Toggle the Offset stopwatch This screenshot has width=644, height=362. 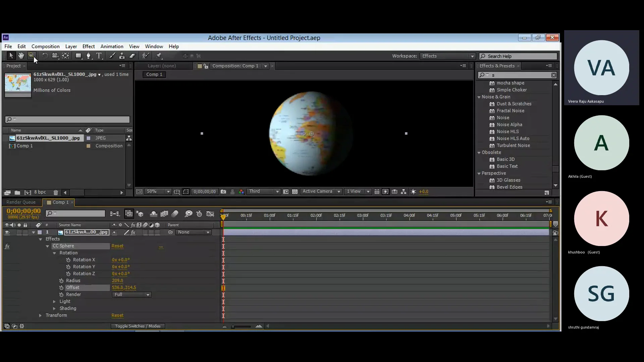point(61,288)
